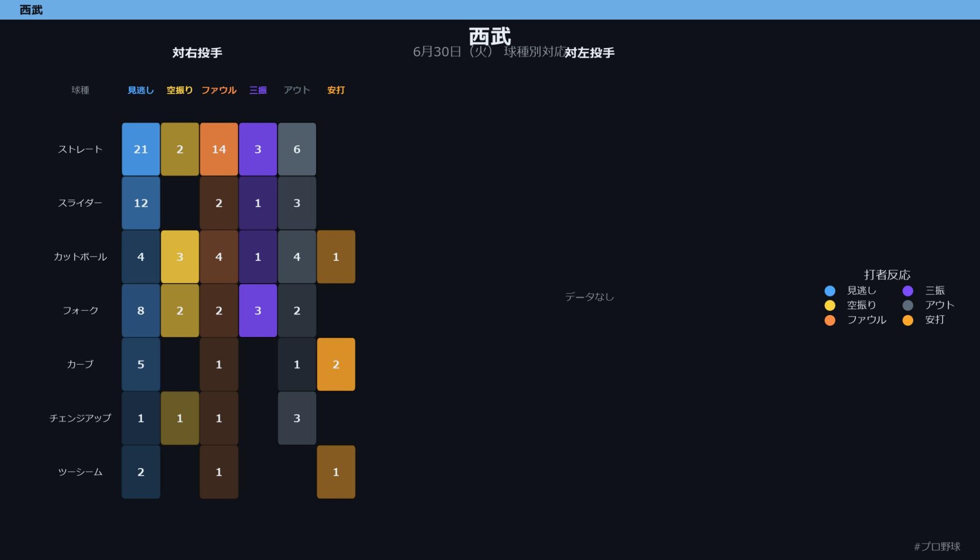Click the 見逃し column header
Screen dimensions: 980x560
[x=140, y=90]
